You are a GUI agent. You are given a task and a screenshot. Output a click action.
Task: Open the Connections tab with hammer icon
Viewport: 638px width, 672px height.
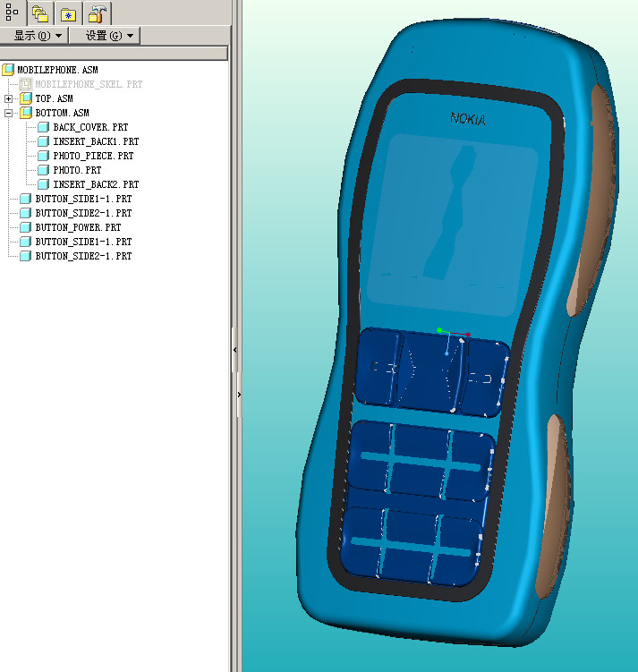pos(98,13)
